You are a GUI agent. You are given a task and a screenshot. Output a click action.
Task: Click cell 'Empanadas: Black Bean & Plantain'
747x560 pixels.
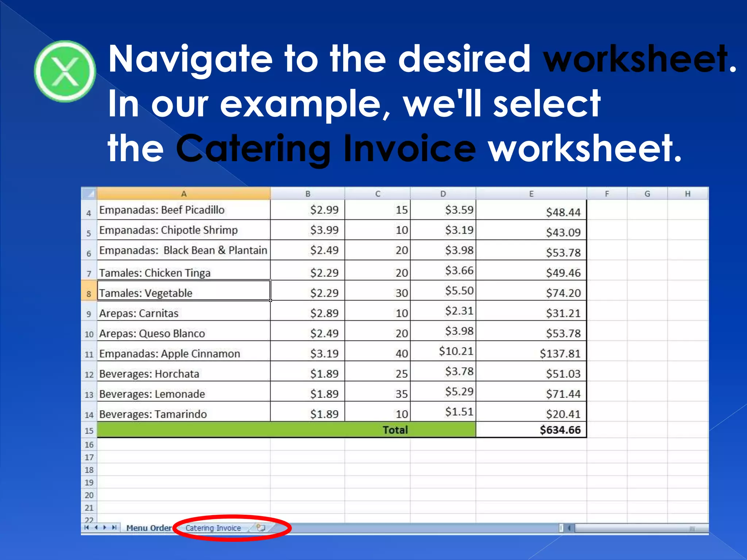pos(184,250)
